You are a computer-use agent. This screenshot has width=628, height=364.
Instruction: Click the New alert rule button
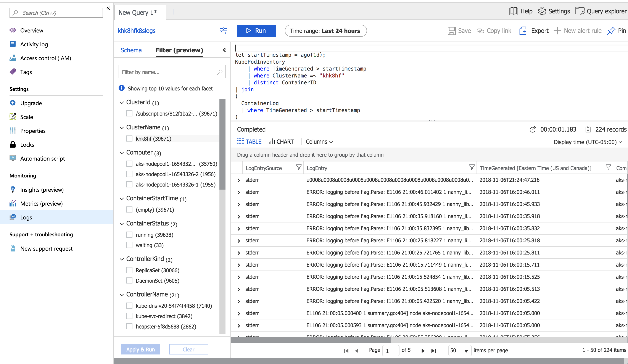[x=580, y=31]
